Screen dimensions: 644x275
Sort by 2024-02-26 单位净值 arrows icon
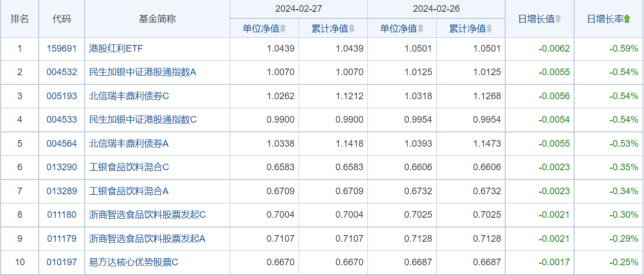pos(420,29)
